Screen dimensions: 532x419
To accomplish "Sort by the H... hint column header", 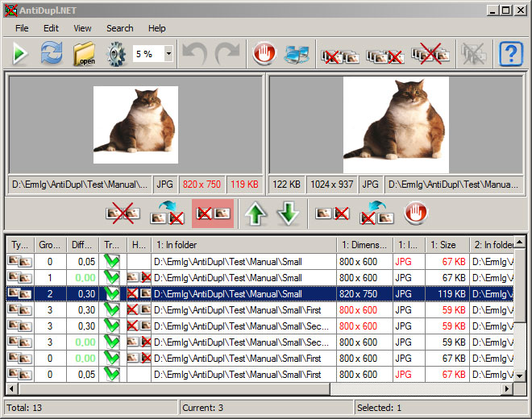I will coord(139,245).
